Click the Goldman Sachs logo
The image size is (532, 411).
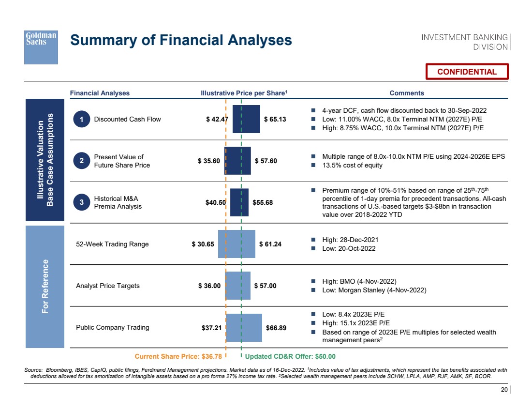[41, 47]
